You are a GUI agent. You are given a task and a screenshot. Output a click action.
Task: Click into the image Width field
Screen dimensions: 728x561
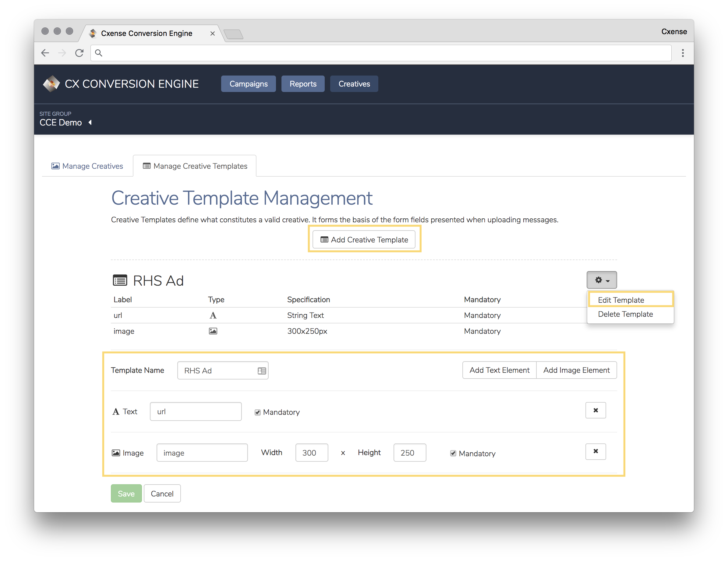311,452
